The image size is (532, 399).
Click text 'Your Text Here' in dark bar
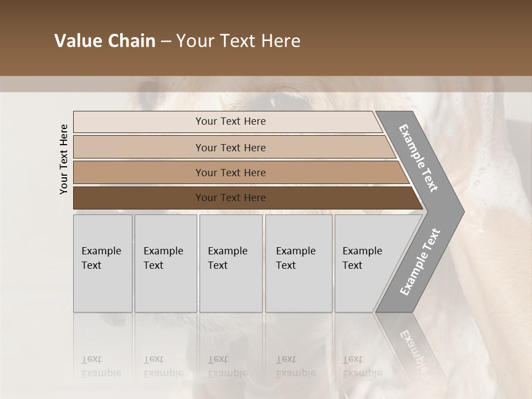pyautogui.click(x=231, y=198)
